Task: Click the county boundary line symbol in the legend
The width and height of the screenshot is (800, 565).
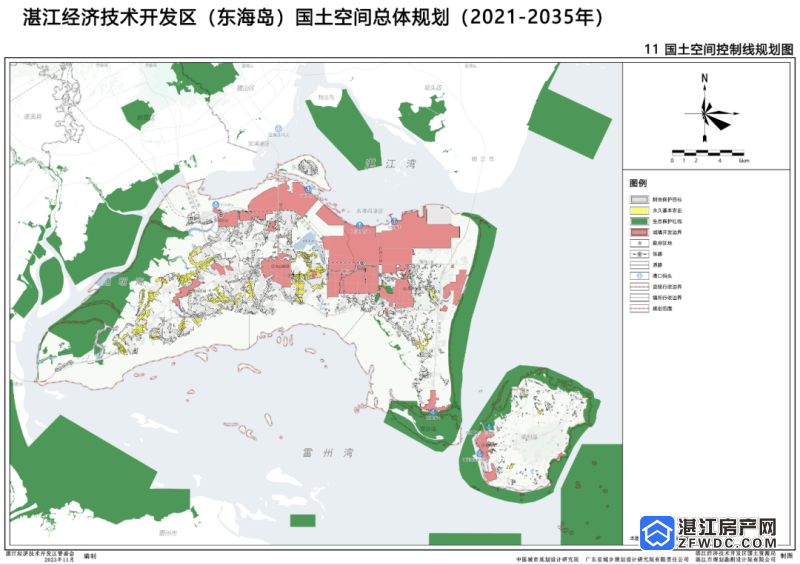Action: click(x=640, y=287)
